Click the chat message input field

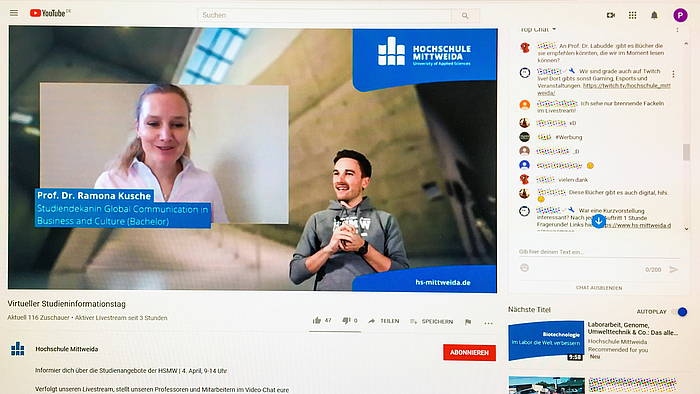tap(598, 252)
